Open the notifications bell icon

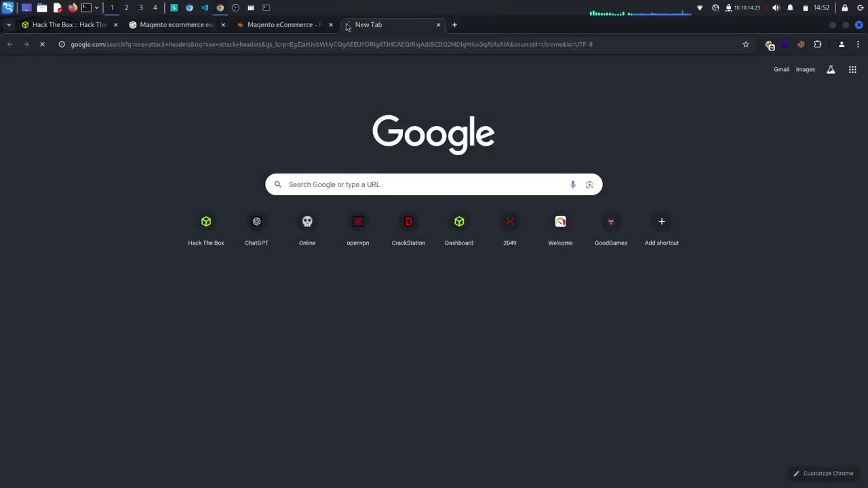[790, 7]
